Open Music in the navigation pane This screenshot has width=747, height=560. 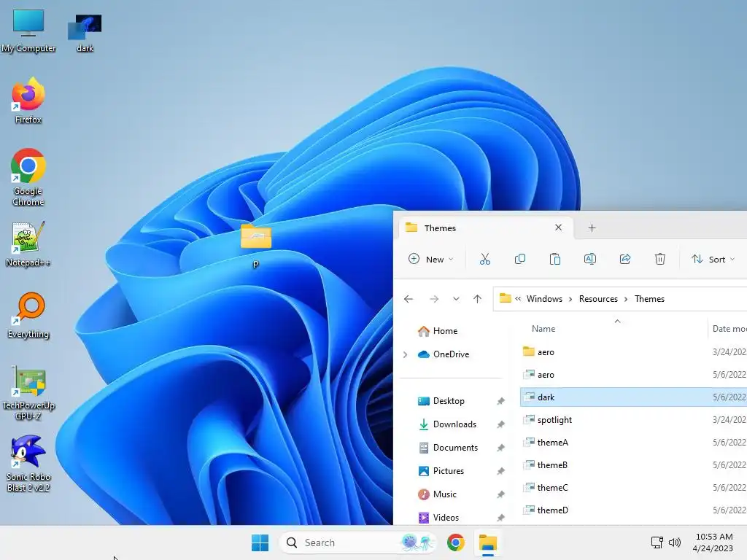[x=437, y=494]
